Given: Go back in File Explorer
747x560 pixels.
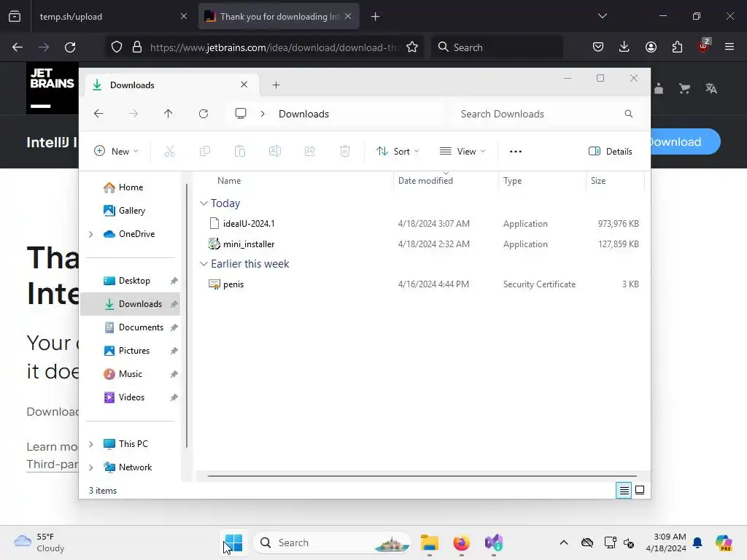Looking at the screenshot, I should (98, 114).
